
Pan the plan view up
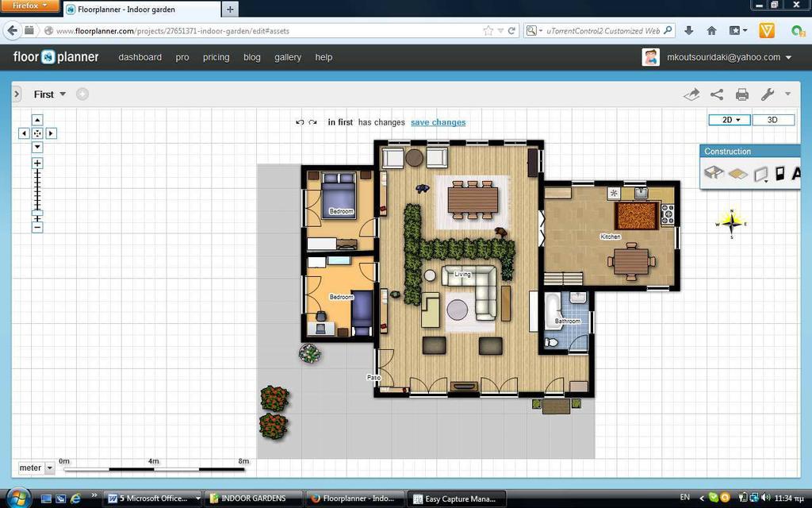click(37, 120)
